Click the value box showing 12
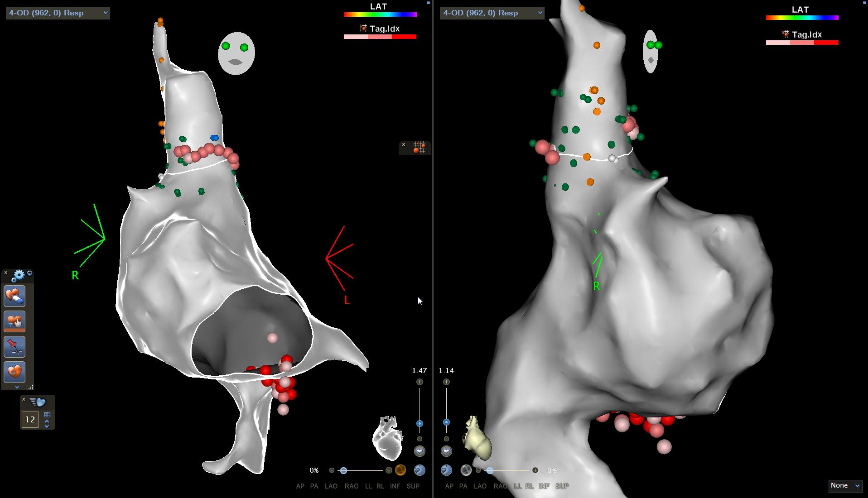The height and width of the screenshot is (498, 868). [30, 420]
